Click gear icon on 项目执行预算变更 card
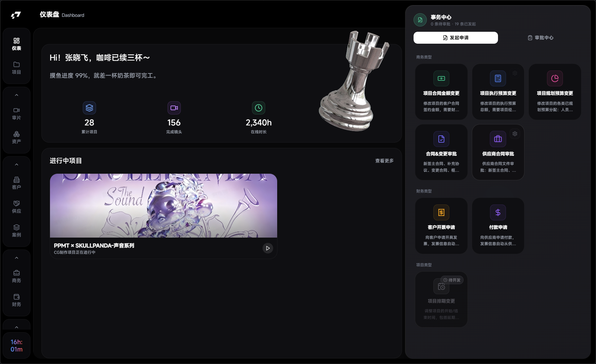The image size is (596, 364). pos(515,73)
